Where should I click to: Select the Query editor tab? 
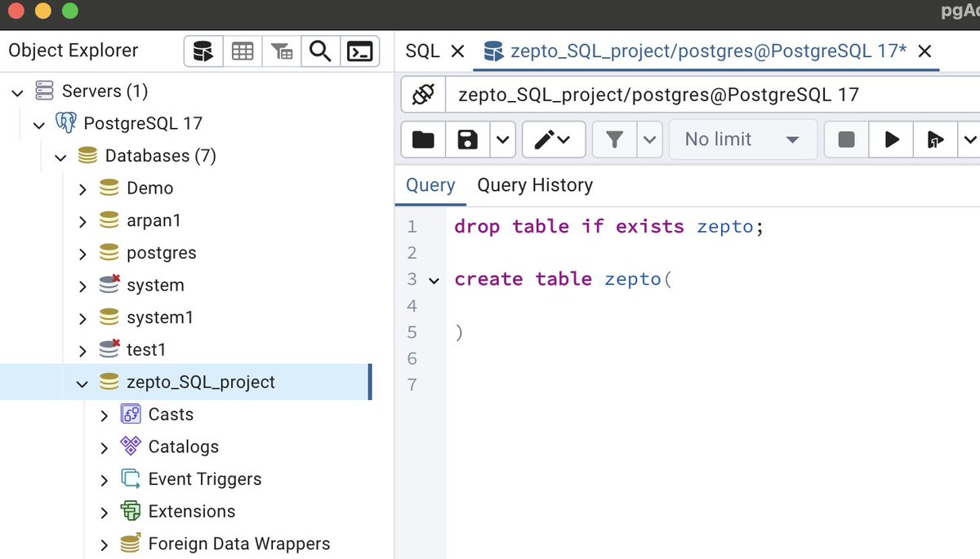(430, 185)
